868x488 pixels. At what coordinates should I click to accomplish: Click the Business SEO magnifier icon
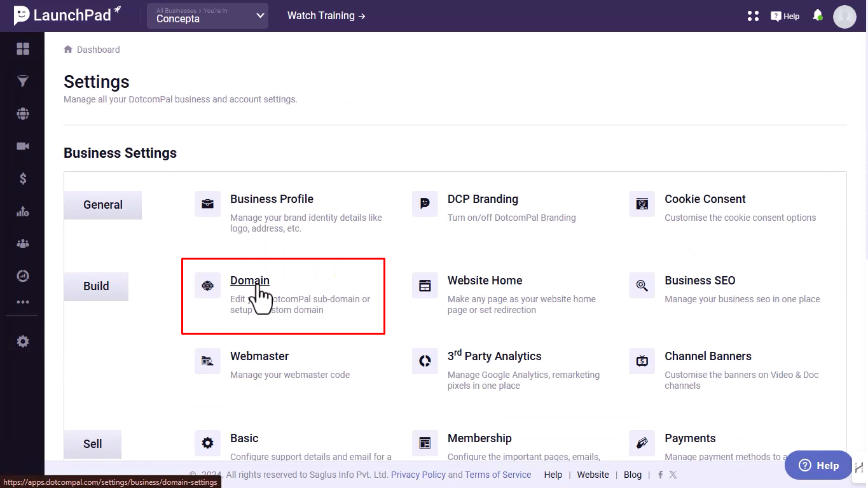(x=642, y=286)
